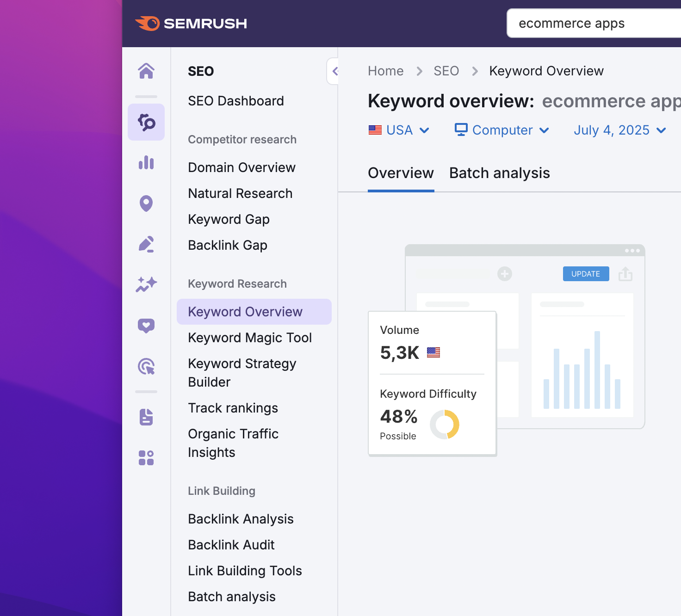The height and width of the screenshot is (616, 681).
Task: Open the AI sparkle trends sidebar icon
Action: coord(146,284)
